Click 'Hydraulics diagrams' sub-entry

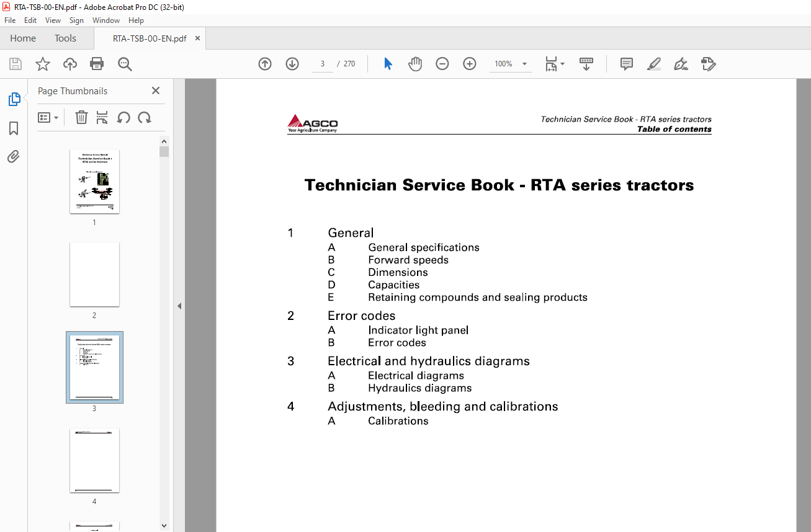click(x=420, y=388)
